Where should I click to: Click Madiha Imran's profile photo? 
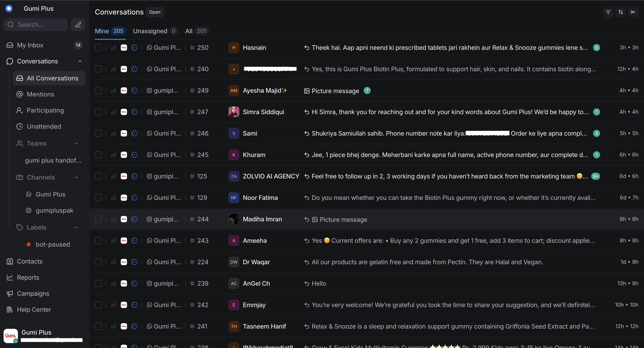pyautogui.click(x=234, y=219)
